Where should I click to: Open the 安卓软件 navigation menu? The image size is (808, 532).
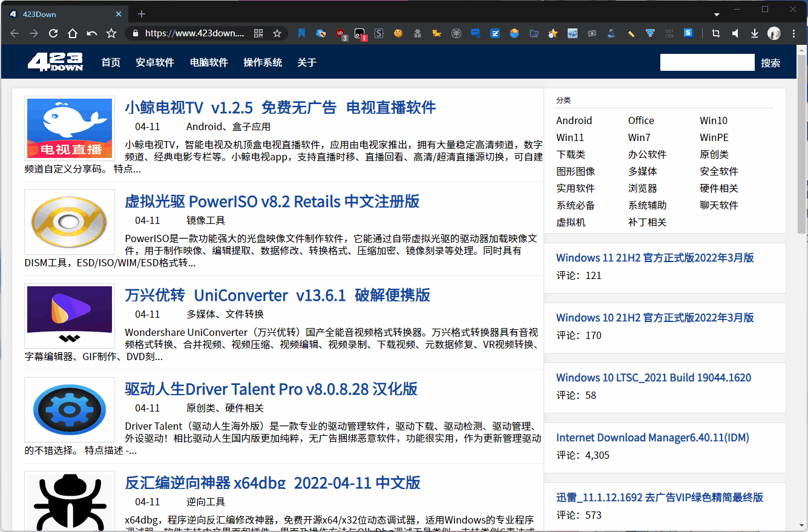tap(155, 62)
